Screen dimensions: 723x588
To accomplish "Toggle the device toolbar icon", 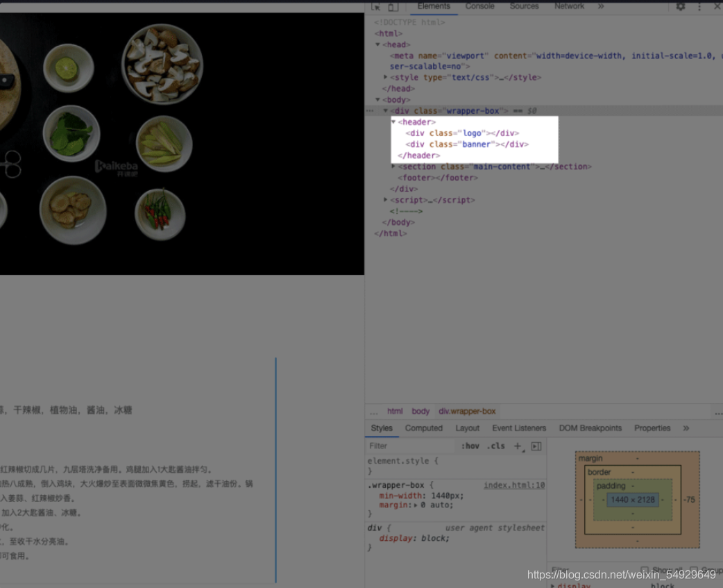I will click(x=393, y=6).
